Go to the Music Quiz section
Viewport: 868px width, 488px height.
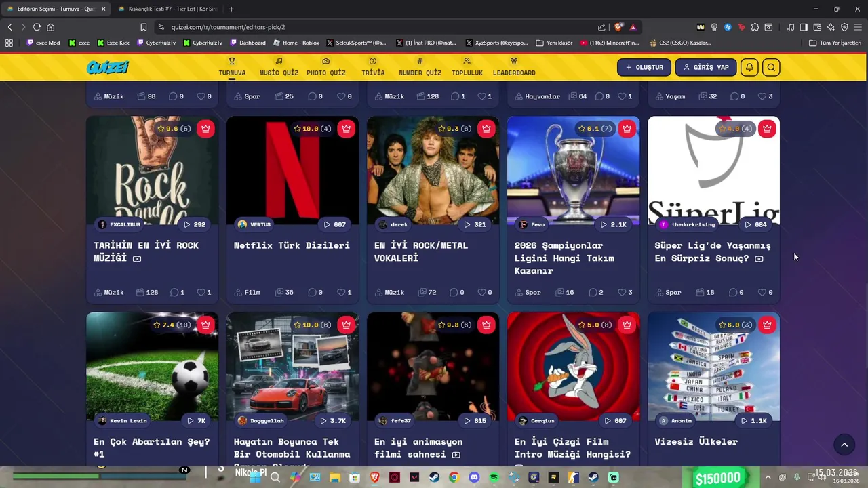[x=279, y=67]
